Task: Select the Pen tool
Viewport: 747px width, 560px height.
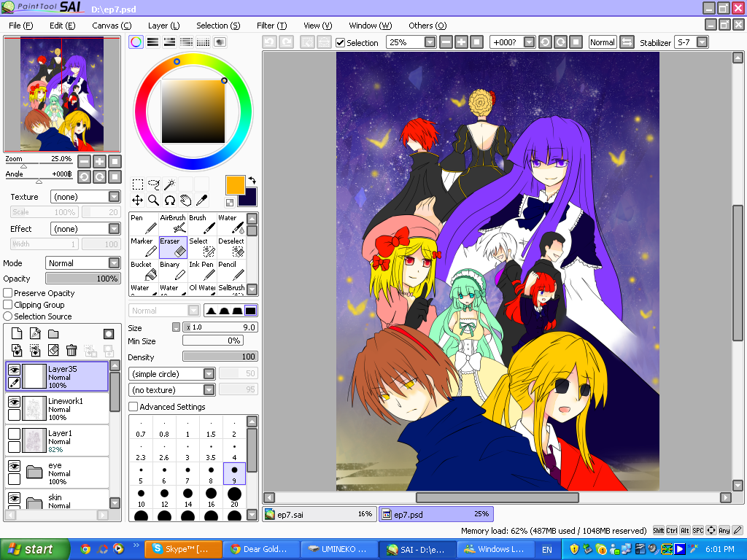Action: point(144,224)
